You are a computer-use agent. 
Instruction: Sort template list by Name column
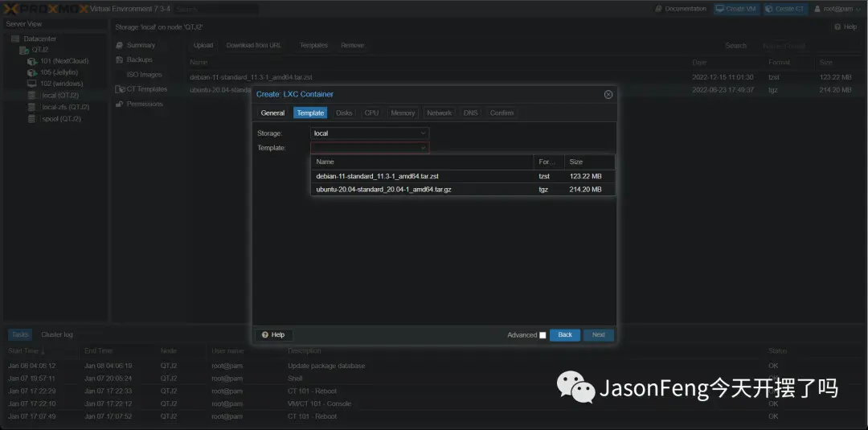pos(422,162)
